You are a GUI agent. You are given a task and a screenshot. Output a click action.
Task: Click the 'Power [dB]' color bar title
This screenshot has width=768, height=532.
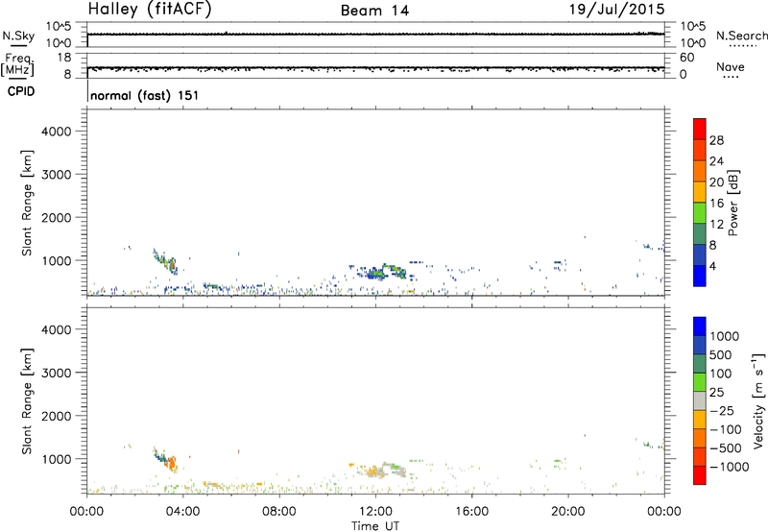[732, 203]
